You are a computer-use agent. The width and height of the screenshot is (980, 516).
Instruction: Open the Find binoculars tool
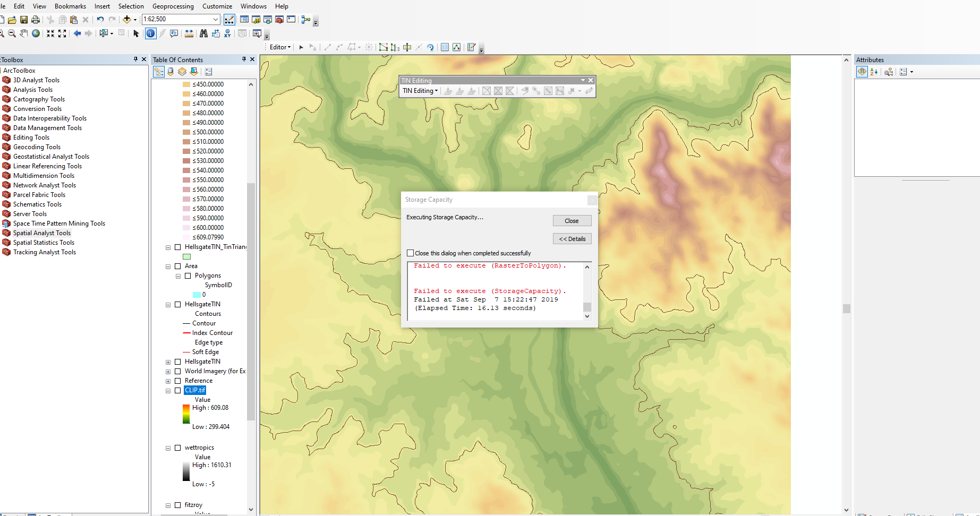(x=203, y=33)
